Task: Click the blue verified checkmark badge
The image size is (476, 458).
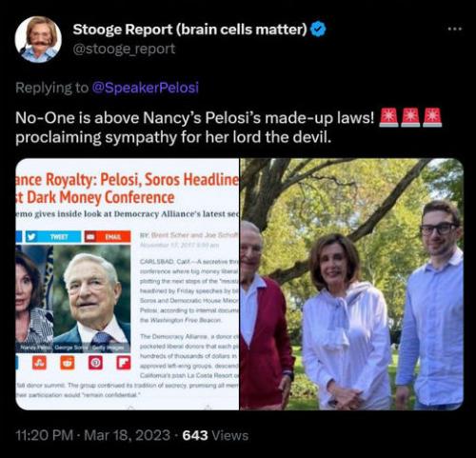Action: [318, 30]
